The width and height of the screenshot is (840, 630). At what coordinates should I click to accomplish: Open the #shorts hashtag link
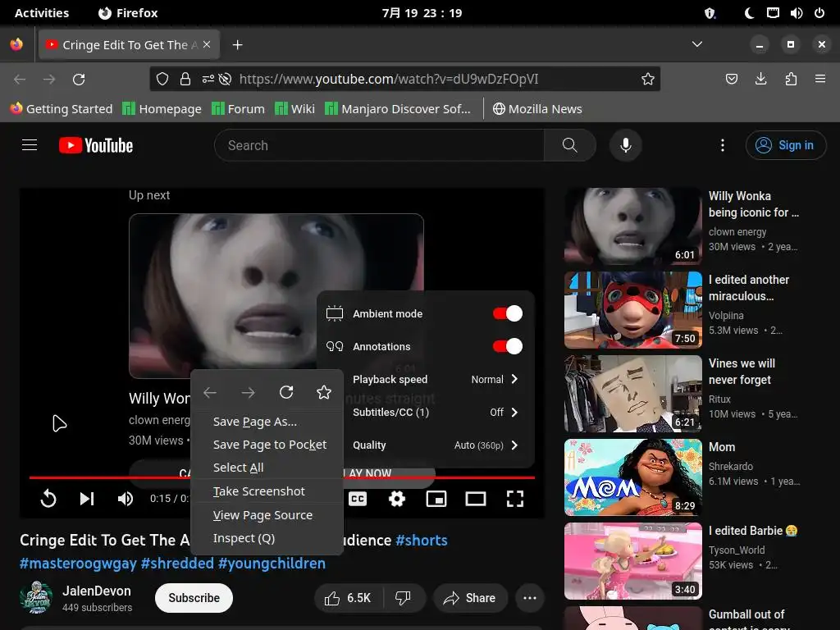point(422,540)
